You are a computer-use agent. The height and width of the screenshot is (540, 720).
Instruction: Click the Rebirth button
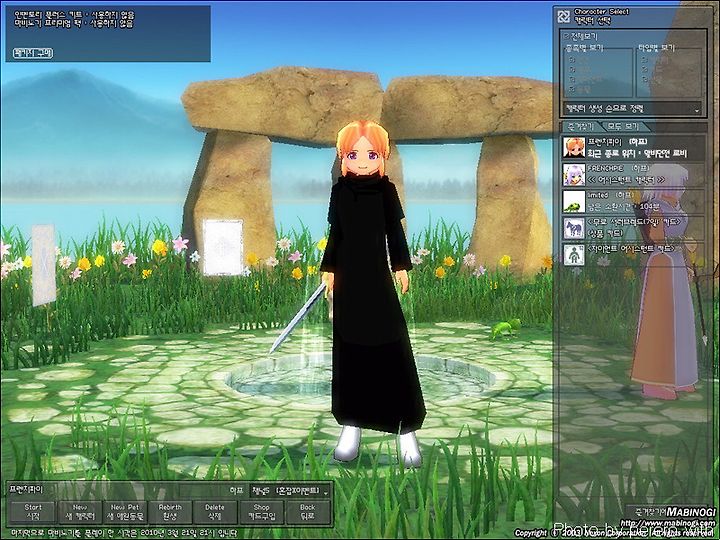pos(170,512)
